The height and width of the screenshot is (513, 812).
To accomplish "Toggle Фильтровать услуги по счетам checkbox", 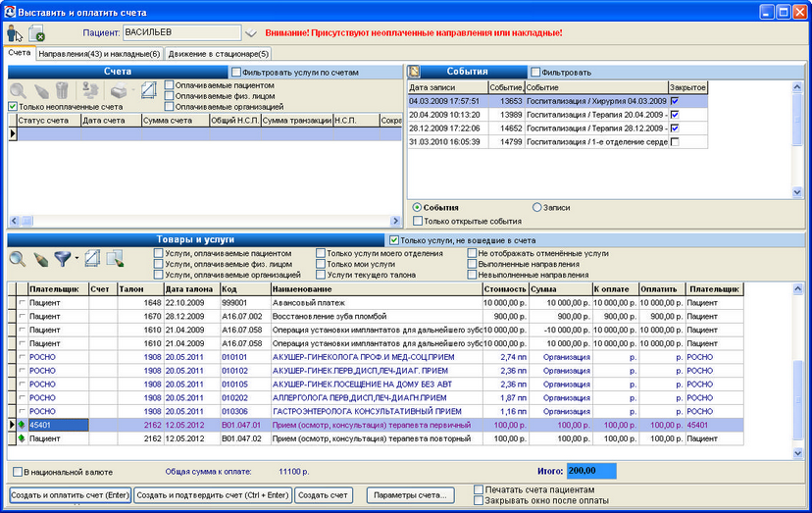I will [x=236, y=72].
